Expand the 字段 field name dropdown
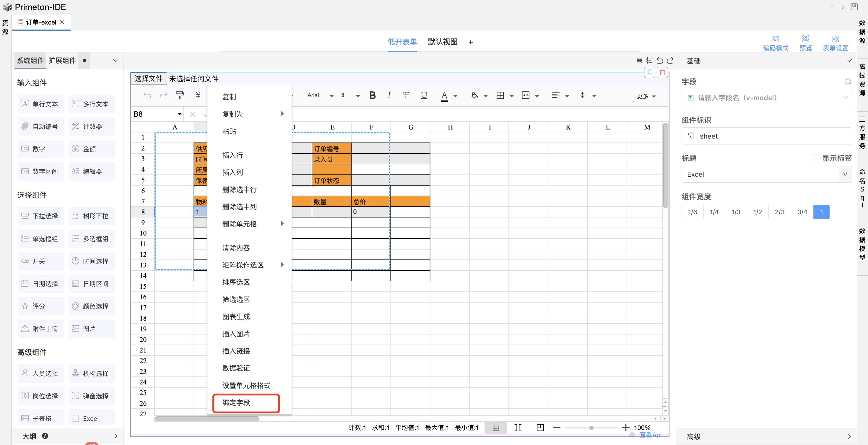 click(x=845, y=98)
